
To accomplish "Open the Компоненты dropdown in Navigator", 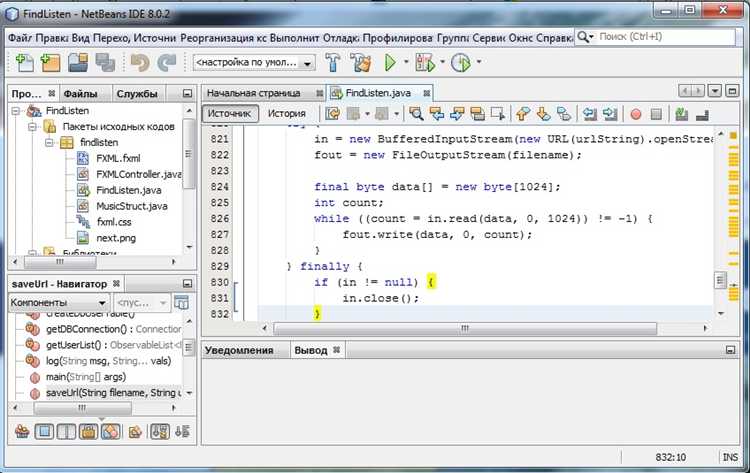I will click(x=58, y=302).
